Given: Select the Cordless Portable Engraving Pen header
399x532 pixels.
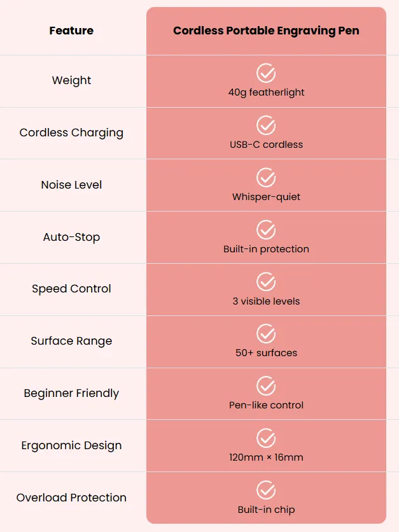Looking at the screenshot, I should [x=266, y=31].
